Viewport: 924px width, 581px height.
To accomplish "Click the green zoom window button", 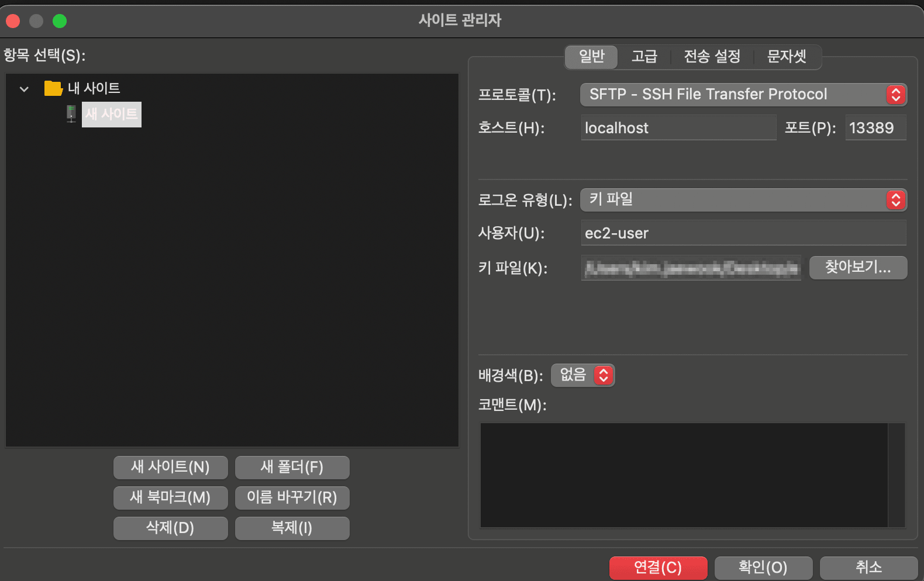I will tap(60, 21).
